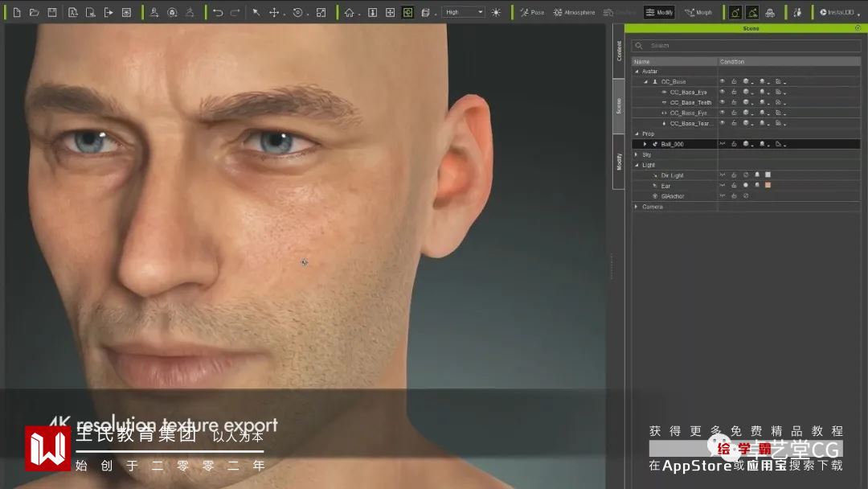Toggle visibility of the Ear light
The width and height of the screenshot is (868, 489).
[723, 186]
